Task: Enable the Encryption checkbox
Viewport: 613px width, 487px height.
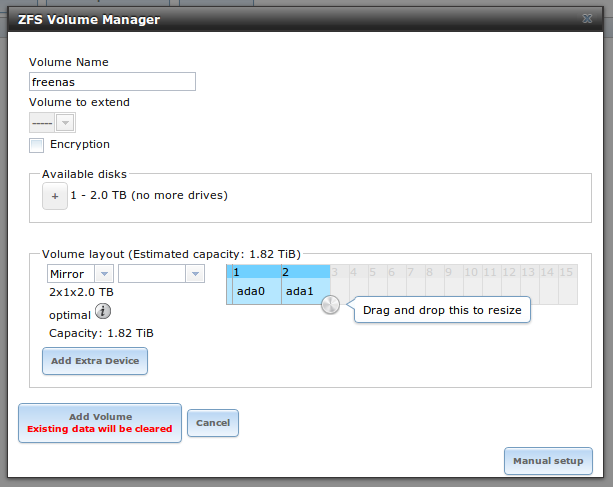Action: [36, 145]
